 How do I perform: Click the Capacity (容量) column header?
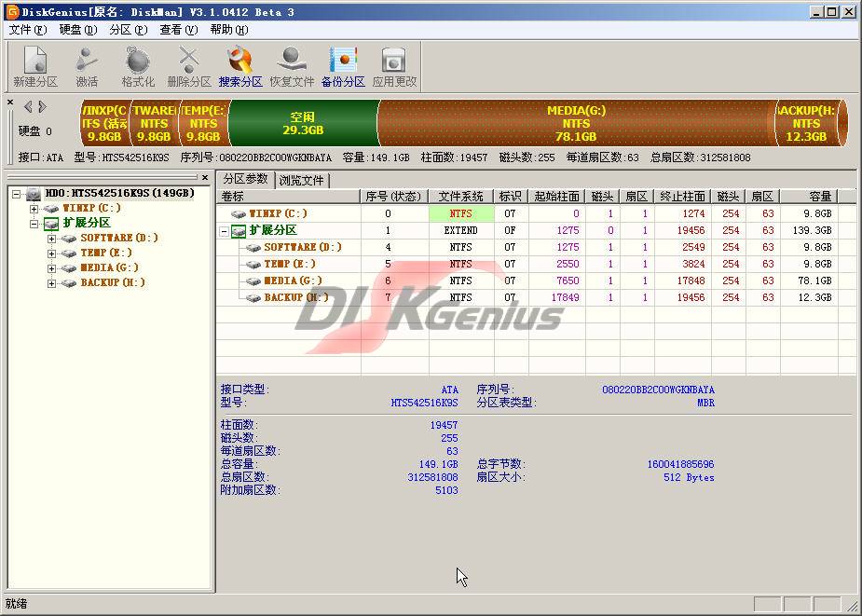809,197
